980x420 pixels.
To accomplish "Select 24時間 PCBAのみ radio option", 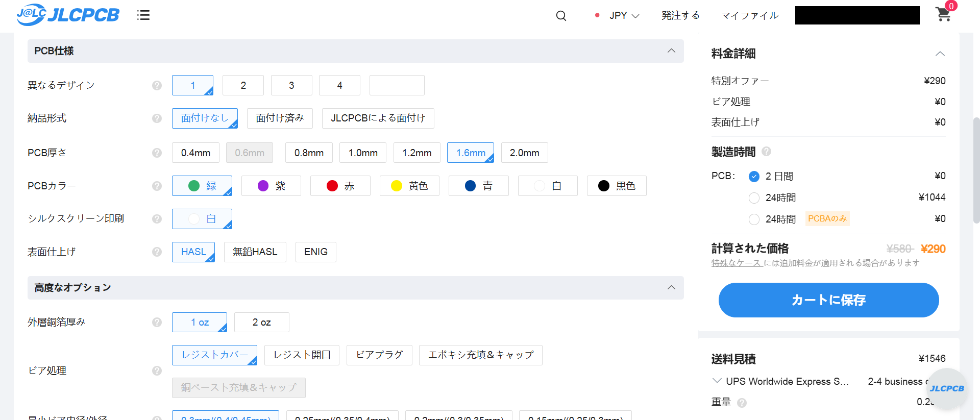I will tap(754, 219).
